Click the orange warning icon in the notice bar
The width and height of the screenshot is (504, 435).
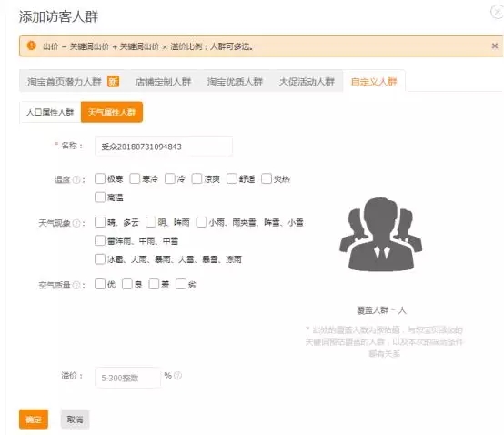pyautogui.click(x=32, y=46)
